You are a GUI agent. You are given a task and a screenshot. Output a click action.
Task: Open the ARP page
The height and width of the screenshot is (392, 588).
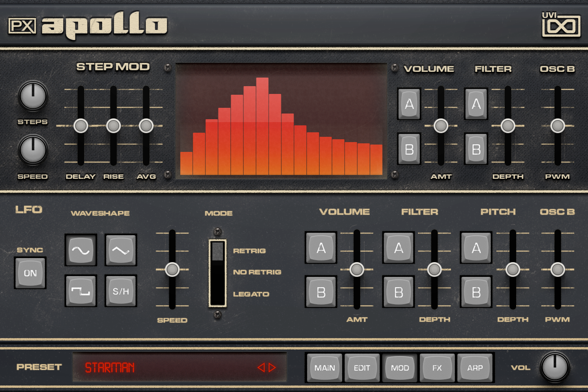(475, 367)
